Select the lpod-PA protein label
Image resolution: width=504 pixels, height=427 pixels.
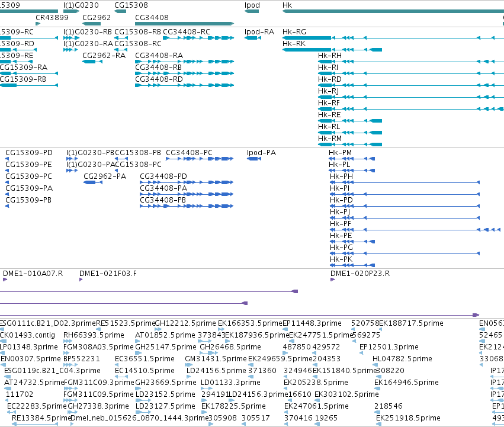261,153
